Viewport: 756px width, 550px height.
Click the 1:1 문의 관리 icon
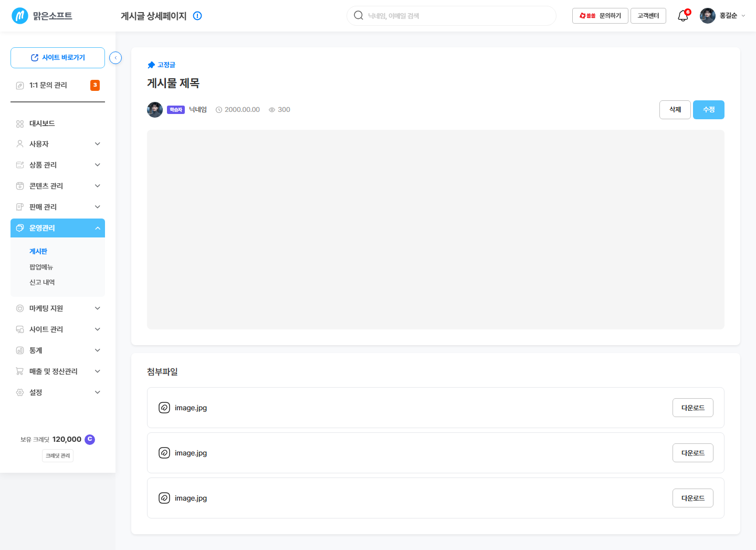(x=20, y=85)
